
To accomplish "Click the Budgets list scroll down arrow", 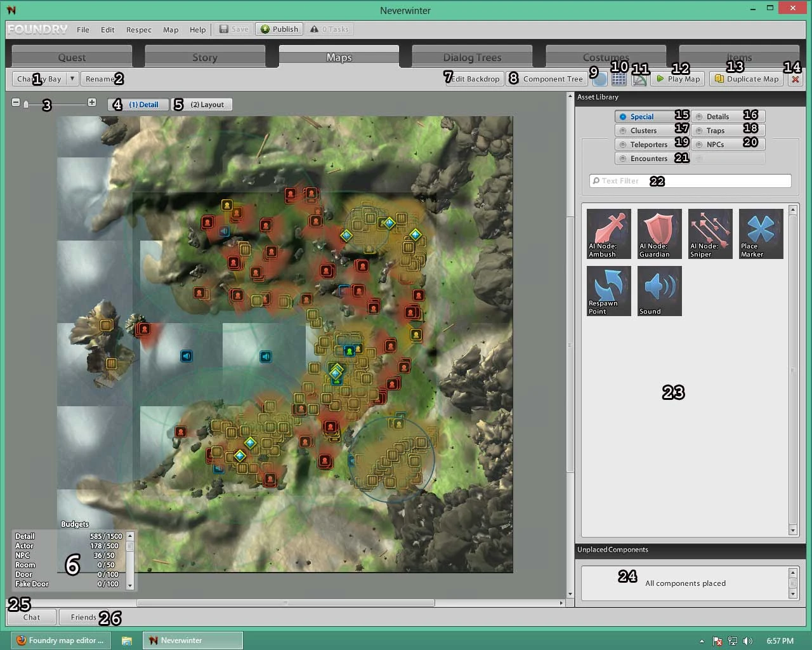I will [130, 585].
